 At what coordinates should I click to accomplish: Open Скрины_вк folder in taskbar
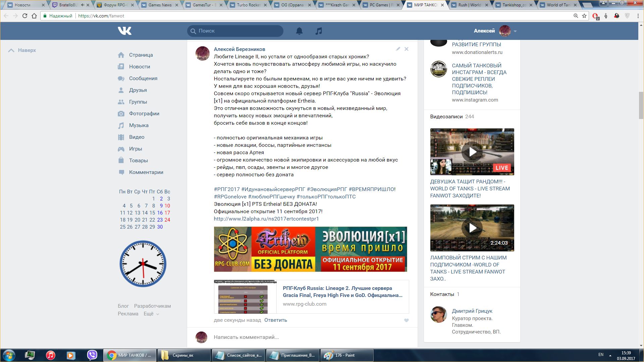184,355
